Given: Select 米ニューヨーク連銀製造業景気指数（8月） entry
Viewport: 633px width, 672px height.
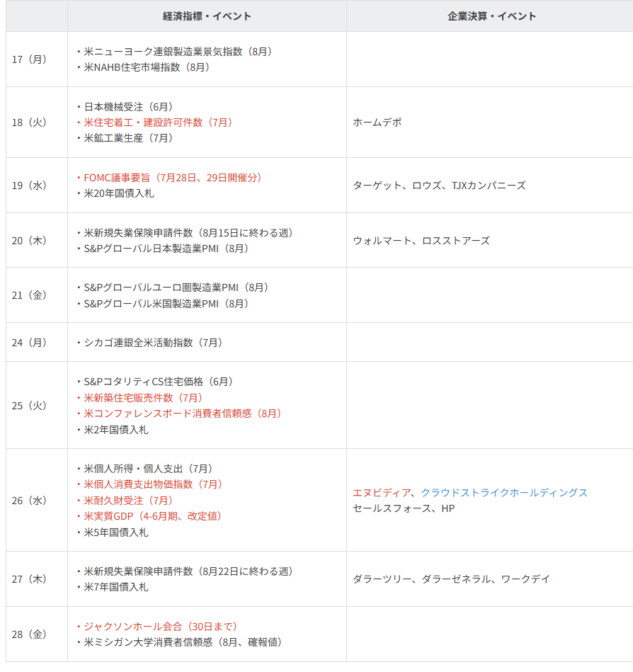Looking at the screenshot, I should coord(174,52).
